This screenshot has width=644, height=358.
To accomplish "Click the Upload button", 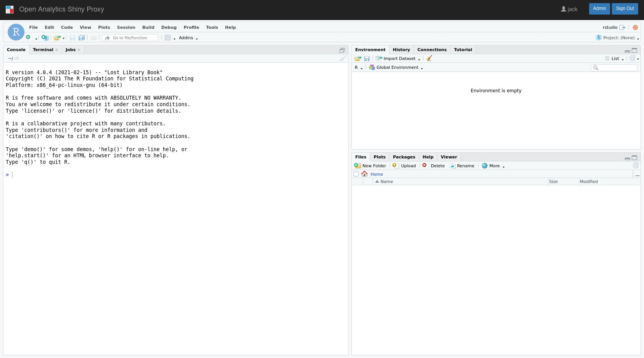I will click(x=404, y=166).
